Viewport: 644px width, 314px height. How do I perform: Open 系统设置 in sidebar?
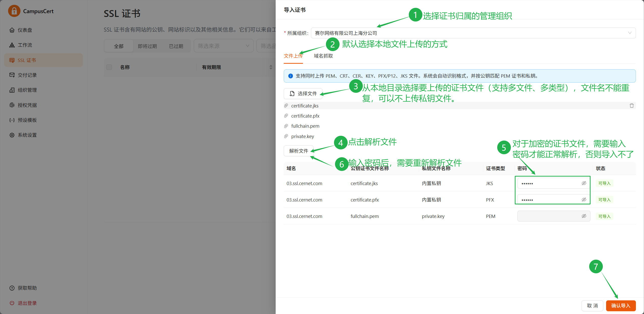43,135
